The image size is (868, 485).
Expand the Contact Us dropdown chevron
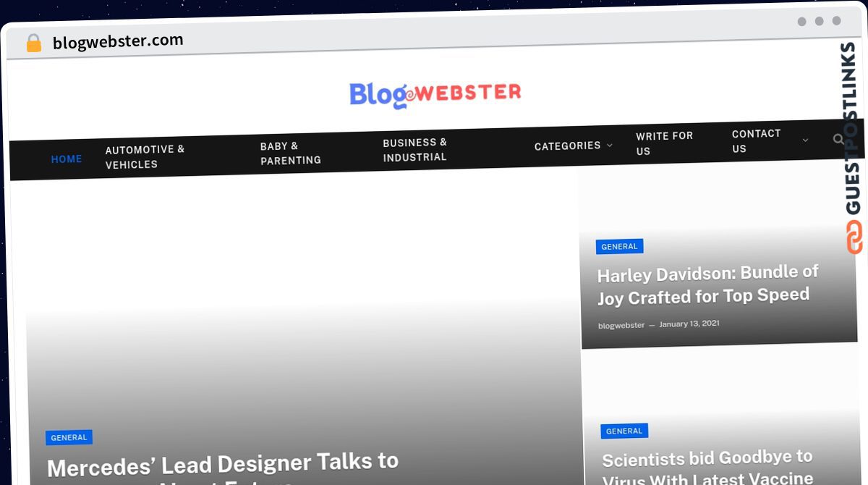click(805, 140)
